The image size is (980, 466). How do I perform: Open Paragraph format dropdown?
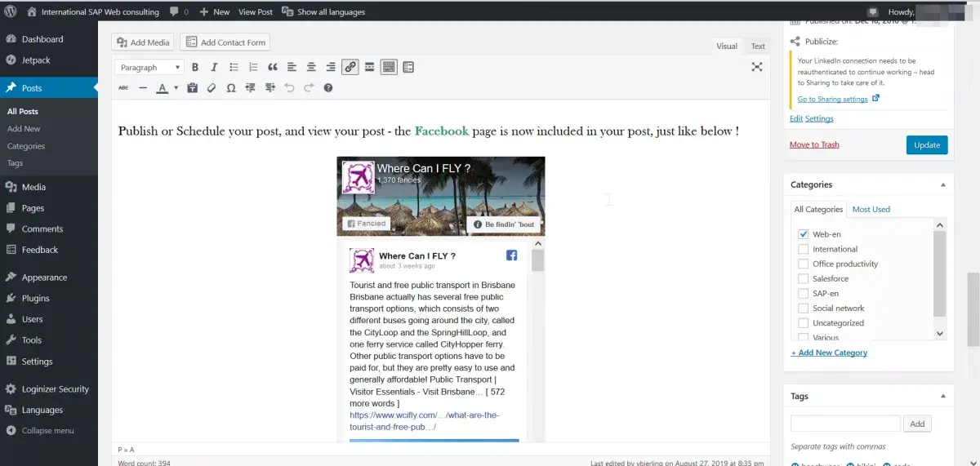click(x=149, y=67)
